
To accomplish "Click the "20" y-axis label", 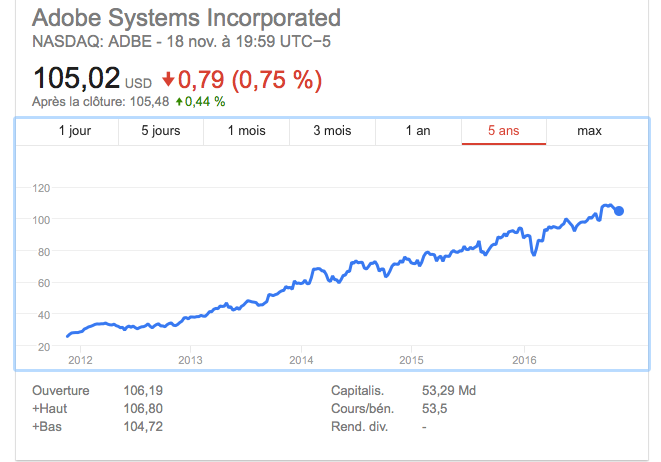I will pos(44,347).
